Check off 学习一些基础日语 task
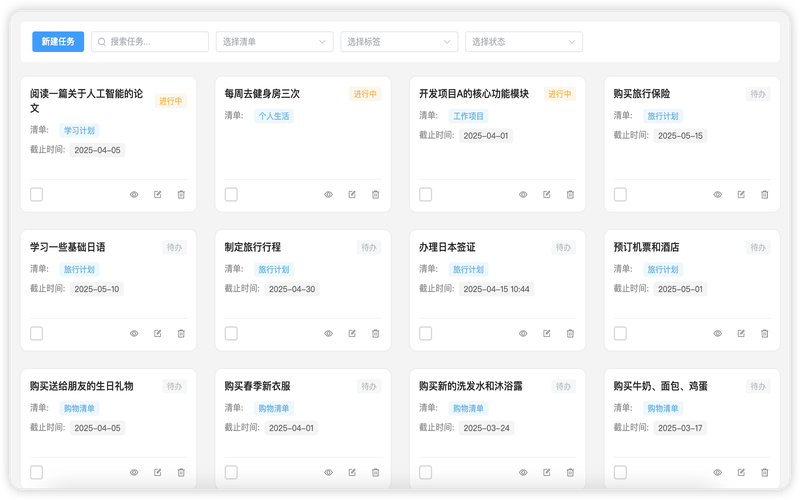 pyautogui.click(x=36, y=334)
